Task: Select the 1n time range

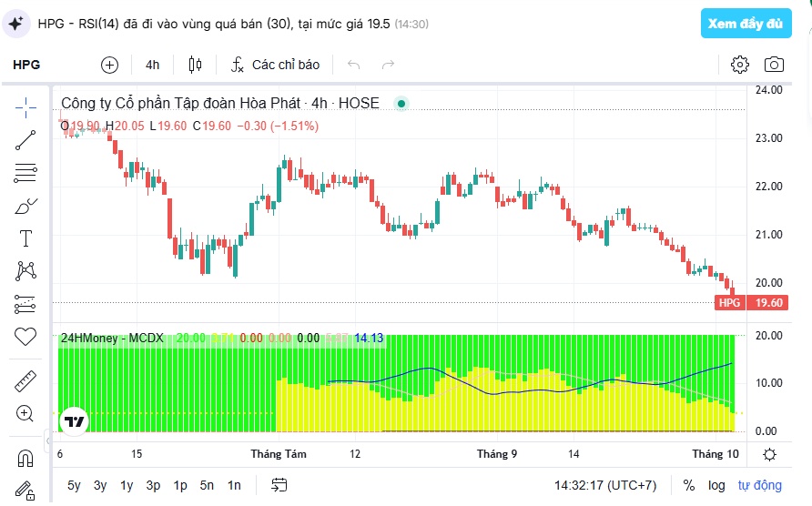Action: coord(234,485)
